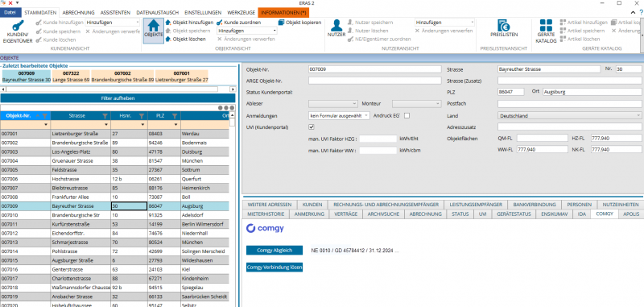Open the Geräte Katalog grid icon

(546, 26)
